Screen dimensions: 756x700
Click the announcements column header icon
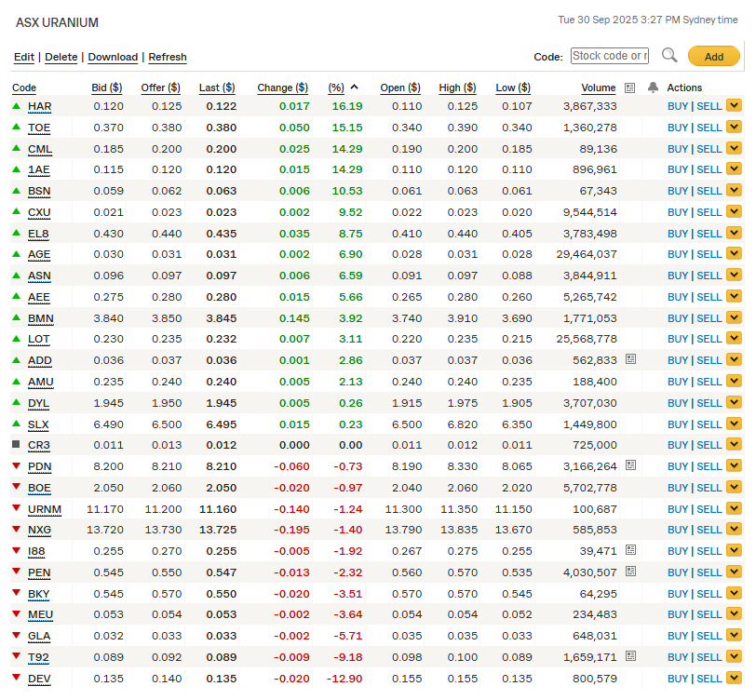tap(629, 87)
